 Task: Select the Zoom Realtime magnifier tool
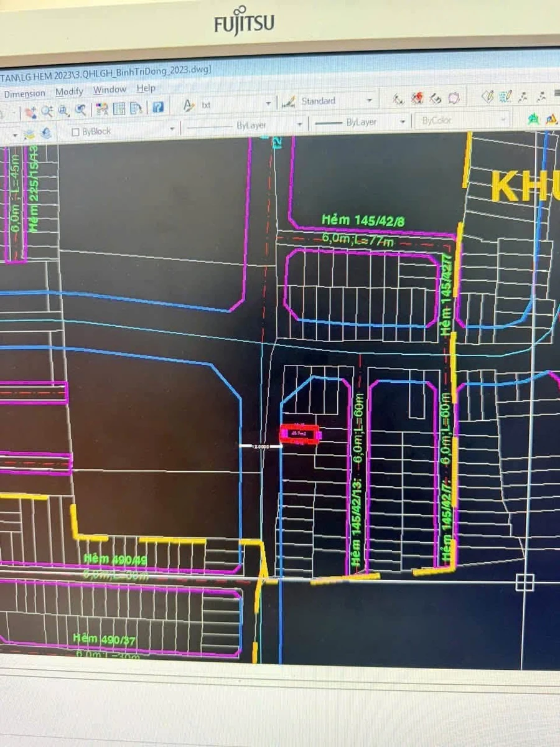pos(47,111)
